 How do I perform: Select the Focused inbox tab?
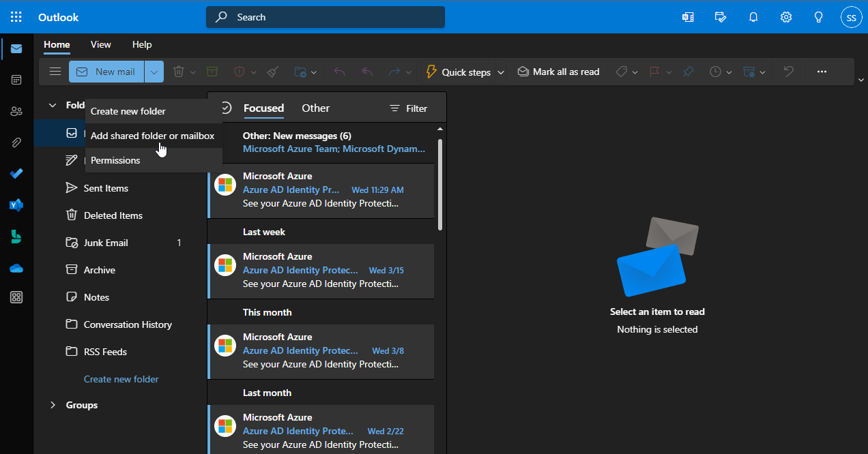coord(263,108)
